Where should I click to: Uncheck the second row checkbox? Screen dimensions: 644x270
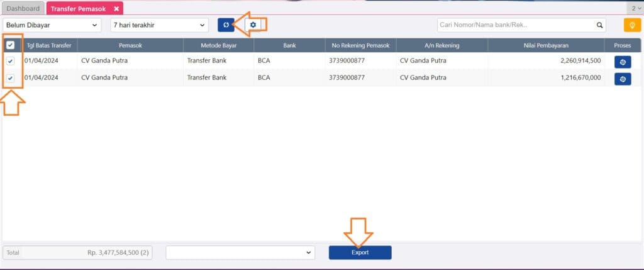point(11,78)
